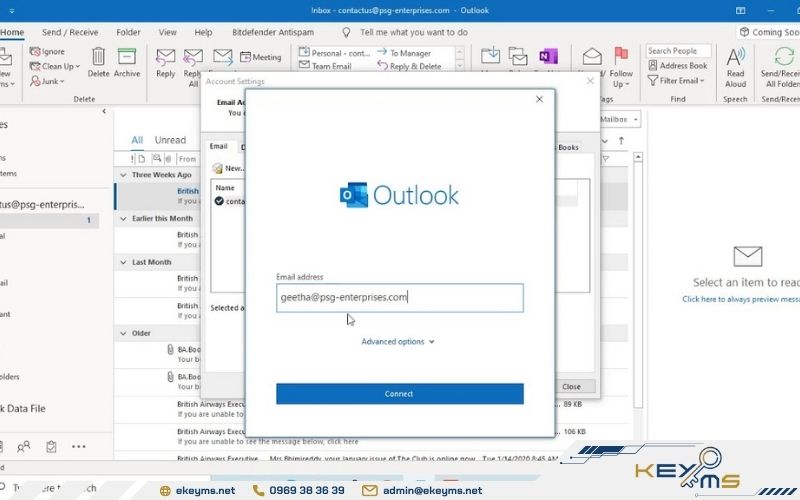Click Close in Account Settings window
800x500 pixels.
click(x=571, y=387)
